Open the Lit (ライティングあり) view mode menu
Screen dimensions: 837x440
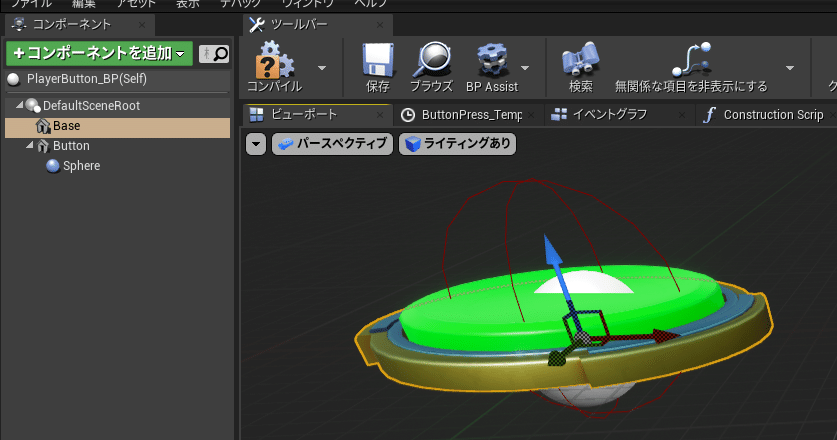click(457, 144)
